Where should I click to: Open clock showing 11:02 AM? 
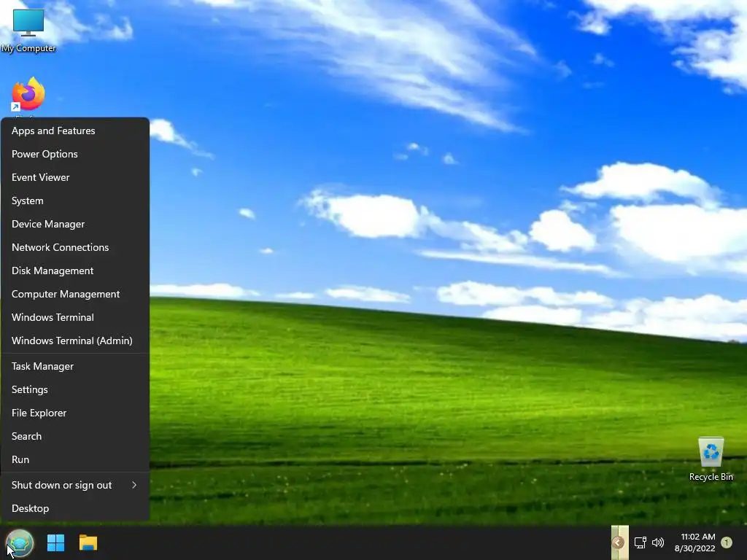click(694, 542)
